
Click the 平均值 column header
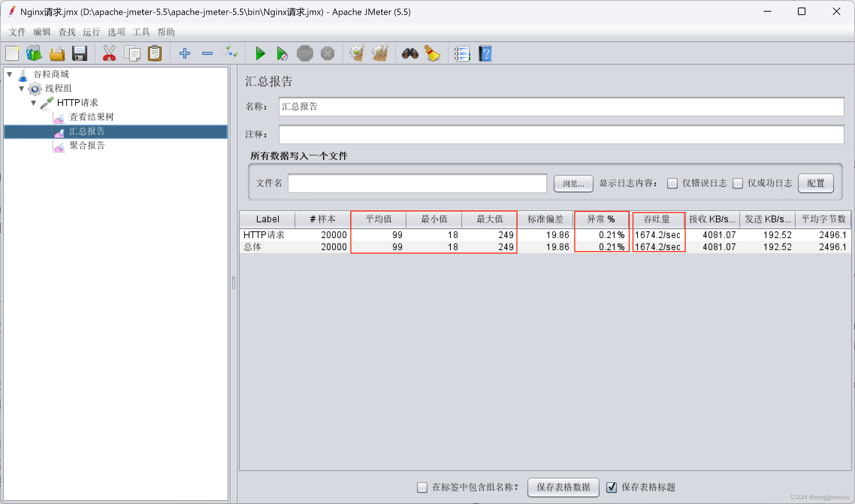click(378, 219)
